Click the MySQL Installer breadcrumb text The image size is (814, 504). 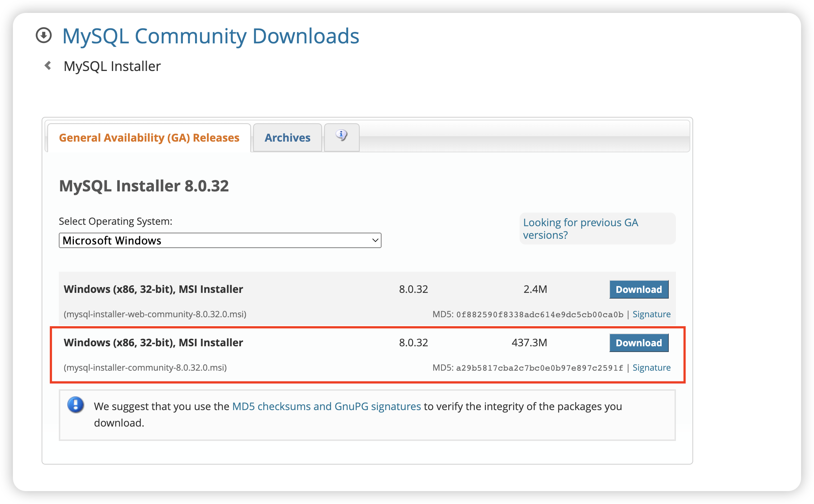(112, 66)
